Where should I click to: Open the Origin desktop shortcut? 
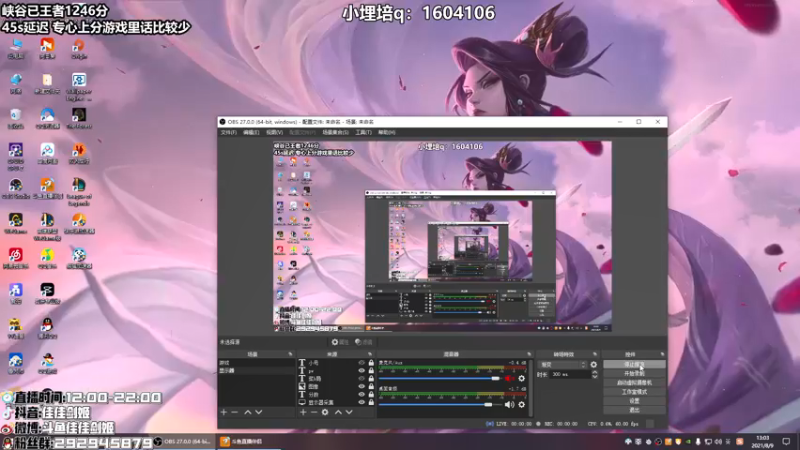pyautogui.click(x=79, y=49)
